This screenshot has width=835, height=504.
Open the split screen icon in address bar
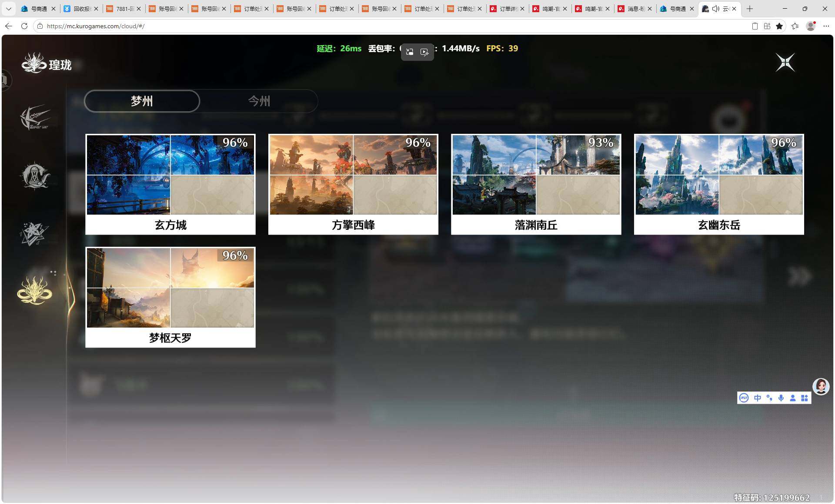tap(767, 26)
